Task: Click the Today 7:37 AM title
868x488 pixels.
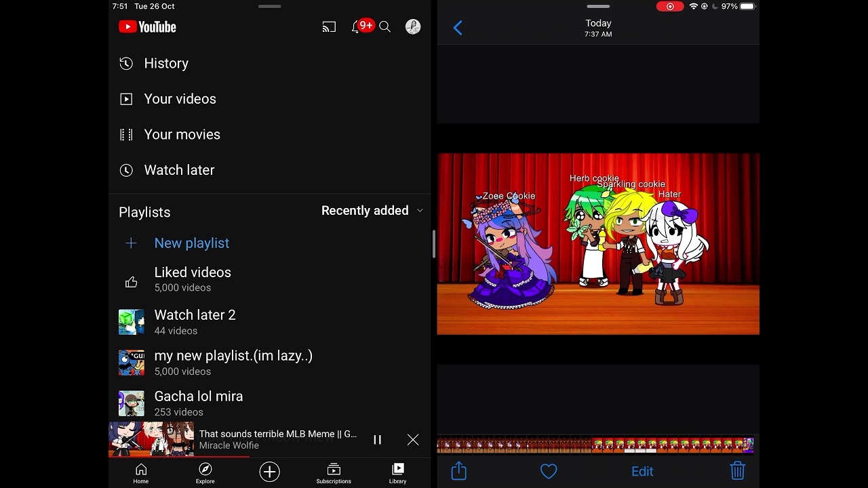Action: [x=598, y=28]
